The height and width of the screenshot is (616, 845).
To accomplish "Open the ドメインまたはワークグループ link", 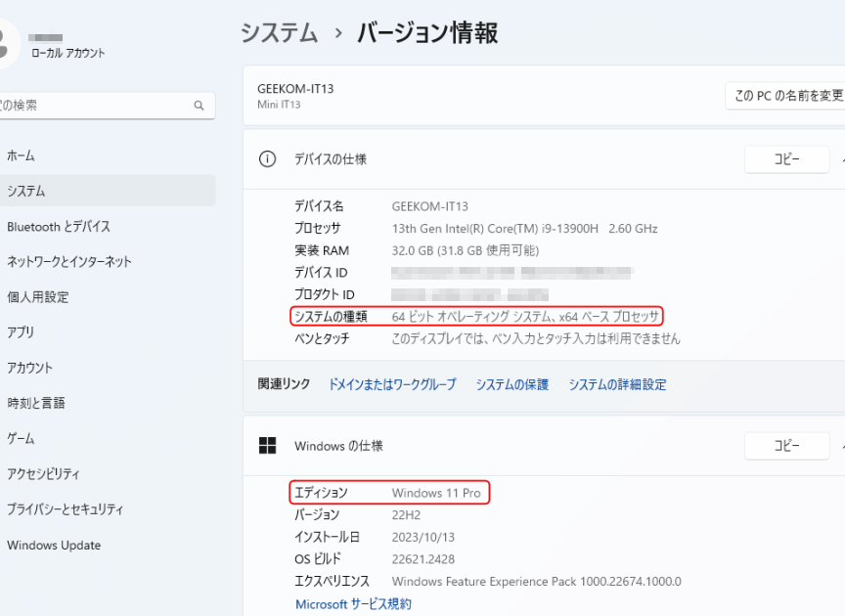I will (x=392, y=385).
